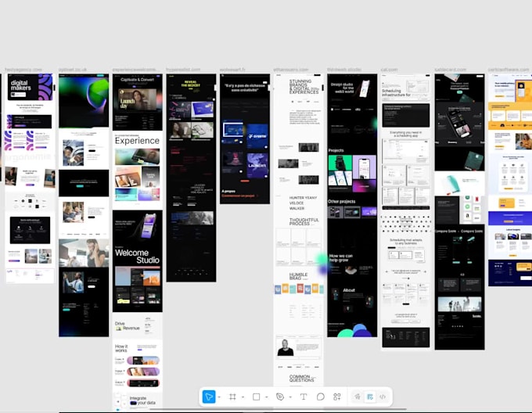Select 'REVEAL THE MEMORY' yellow heading

[191, 84]
